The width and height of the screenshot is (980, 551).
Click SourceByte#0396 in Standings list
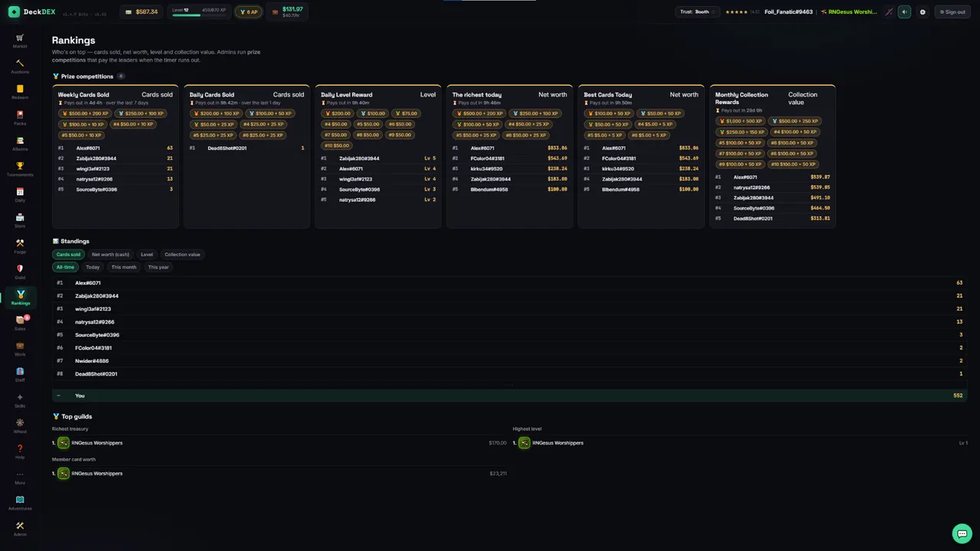click(x=97, y=335)
